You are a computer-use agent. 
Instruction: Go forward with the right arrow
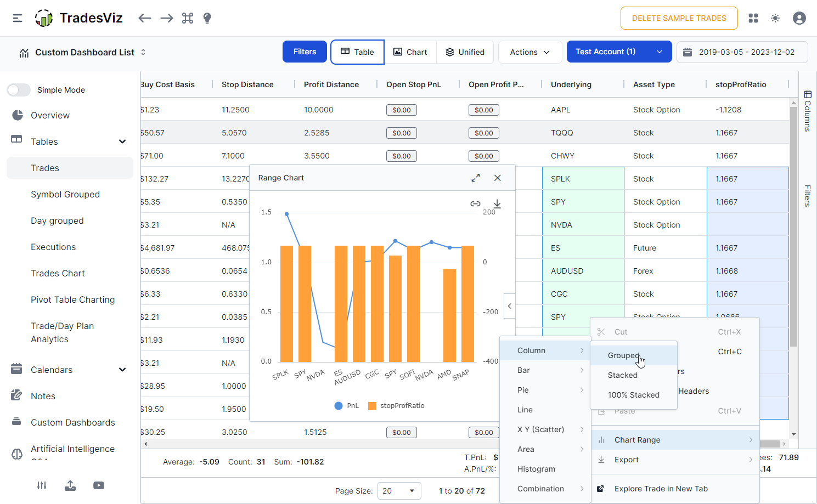[x=167, y=18]
